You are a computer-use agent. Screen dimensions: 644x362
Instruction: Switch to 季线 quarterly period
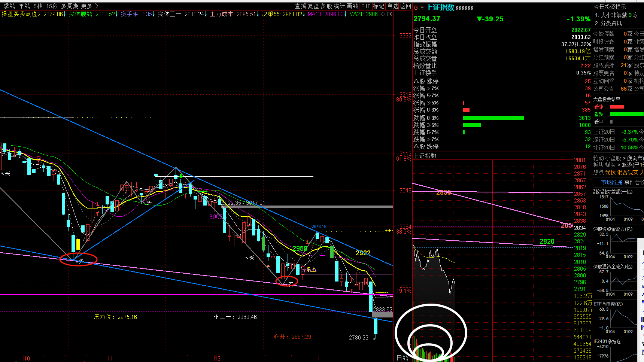(x=9, y=6)
